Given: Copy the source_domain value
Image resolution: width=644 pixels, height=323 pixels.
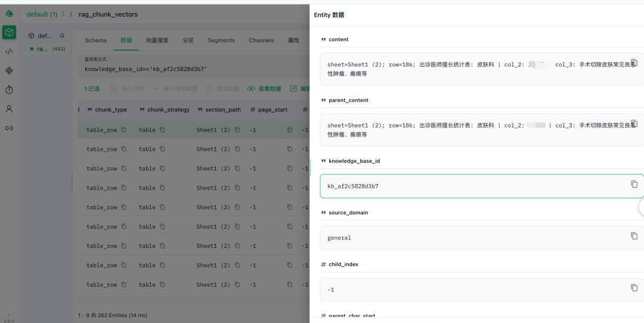Looking at the screenshot, I should click(x=634, y=235).
